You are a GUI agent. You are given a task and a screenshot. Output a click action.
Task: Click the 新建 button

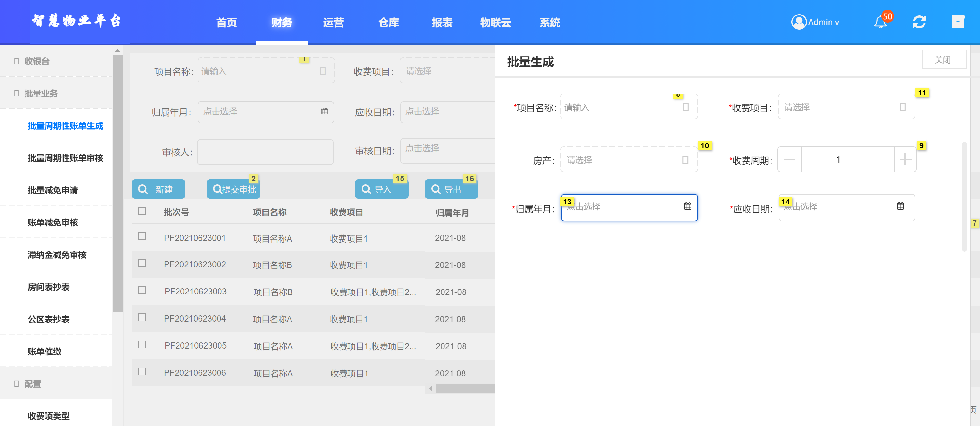pyautogui.click(x=158, y=189)
